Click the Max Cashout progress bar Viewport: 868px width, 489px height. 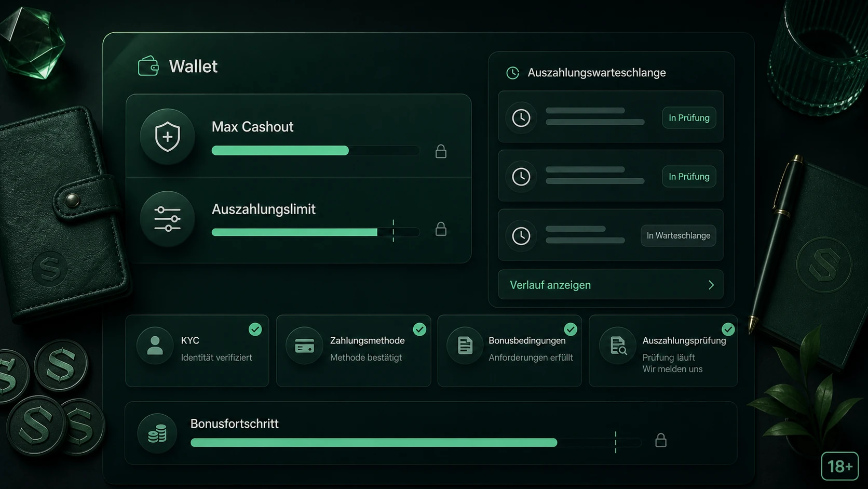click(316, 151)
